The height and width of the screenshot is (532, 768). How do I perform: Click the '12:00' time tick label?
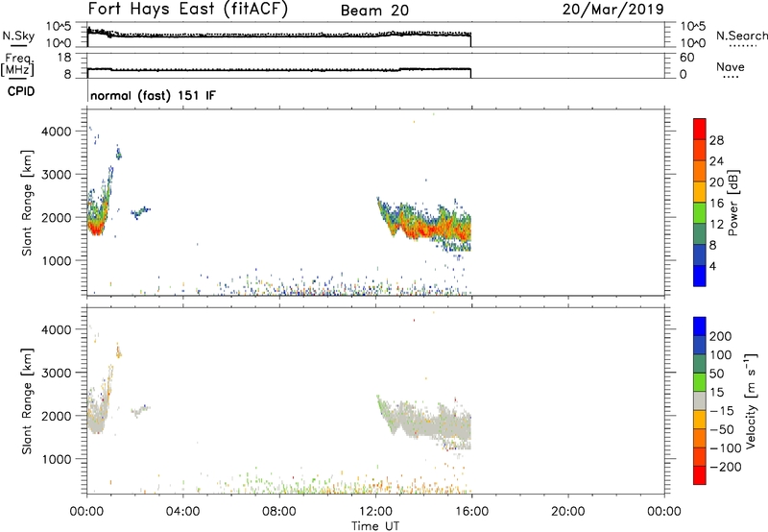[375, 512]
